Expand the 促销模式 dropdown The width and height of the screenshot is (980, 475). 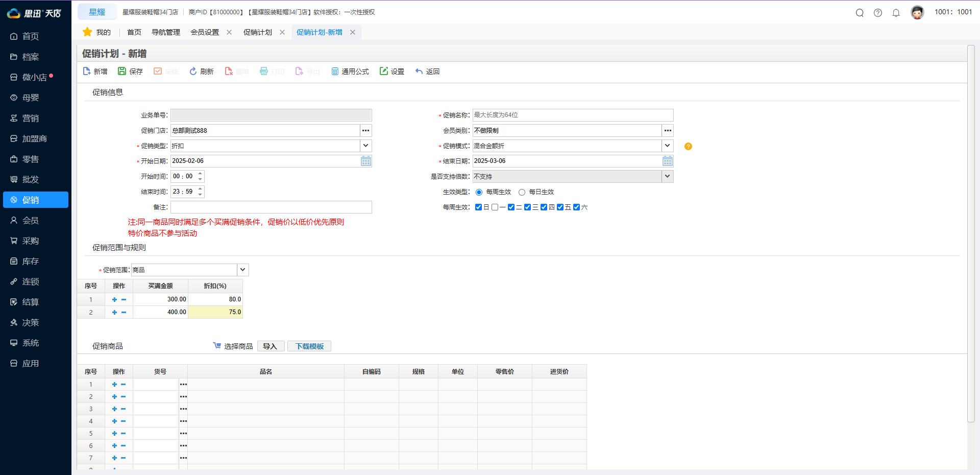click(667, 146)
